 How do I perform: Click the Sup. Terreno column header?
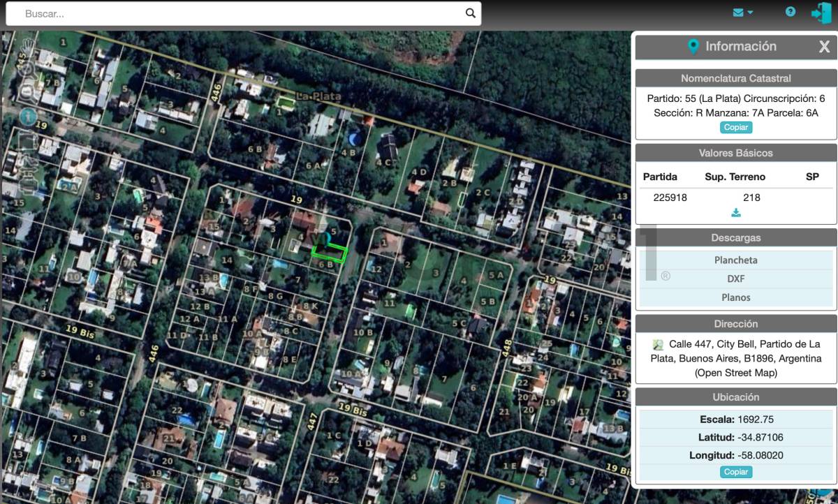[735, 177]
